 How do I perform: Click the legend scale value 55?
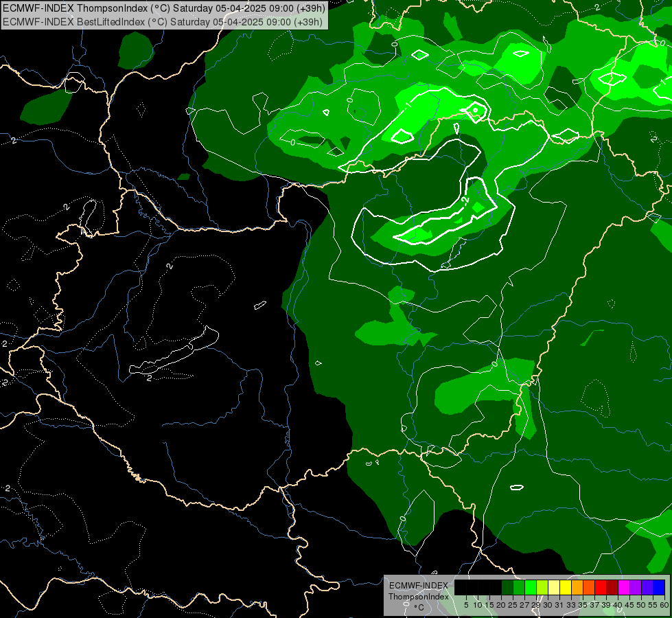pyautogui.click(x=652, y=605)
